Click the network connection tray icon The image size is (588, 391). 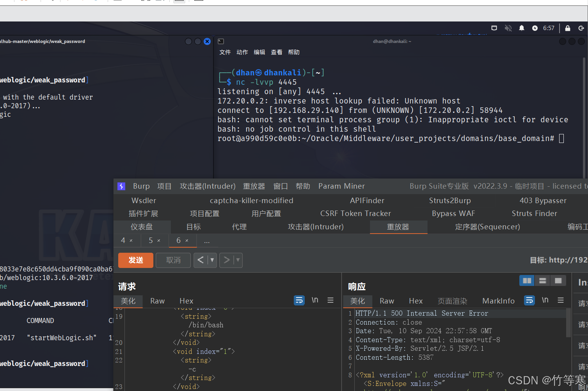point(494,28)
